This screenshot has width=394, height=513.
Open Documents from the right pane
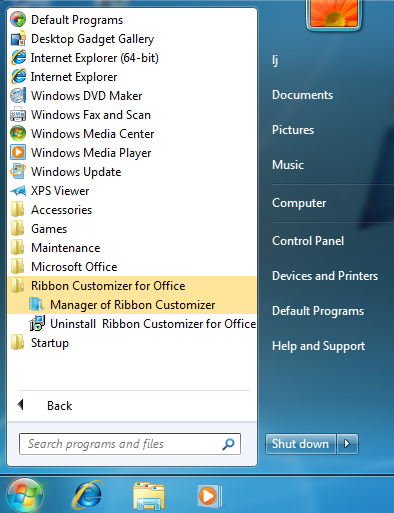coord(302,95)
